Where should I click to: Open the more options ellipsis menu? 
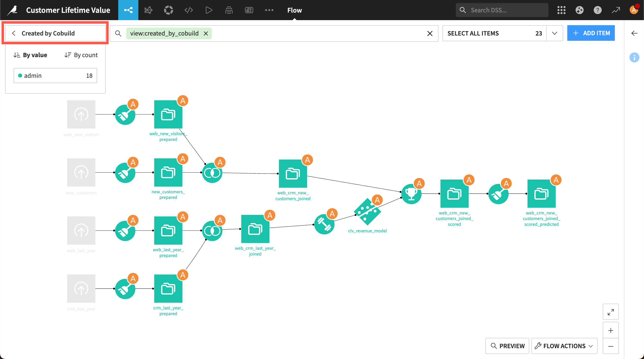pyautogui.click(x=269, y=10)
